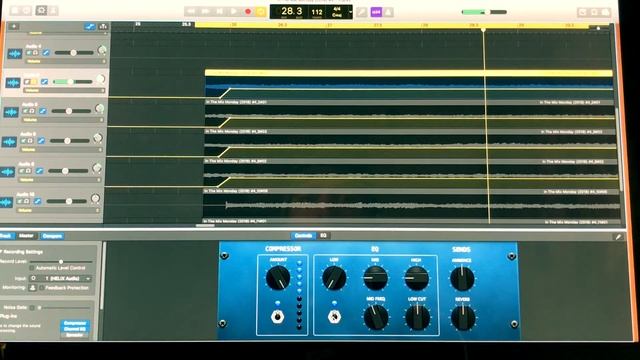Adjust the Record Level slider

point(61,261)
